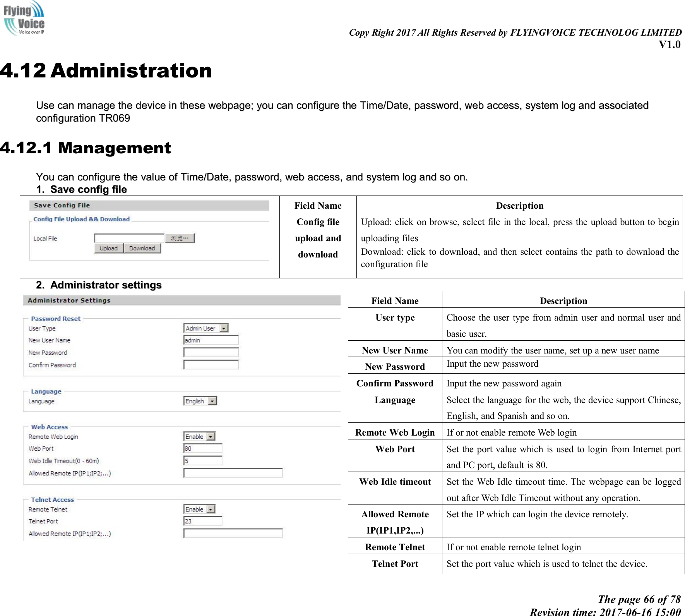Click the Web Idle Timeout field showing 5
685x616 pixels.
[202, 461]
